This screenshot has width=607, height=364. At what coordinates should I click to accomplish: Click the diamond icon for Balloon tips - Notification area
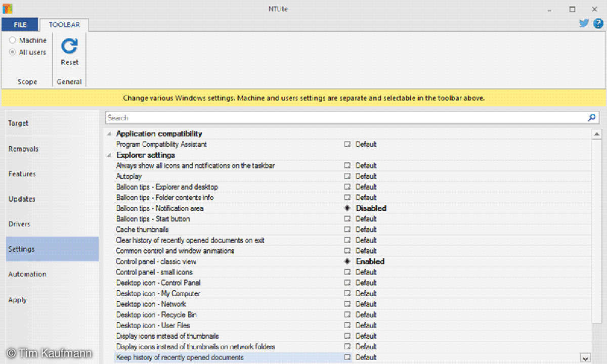(x=348, y=208)
